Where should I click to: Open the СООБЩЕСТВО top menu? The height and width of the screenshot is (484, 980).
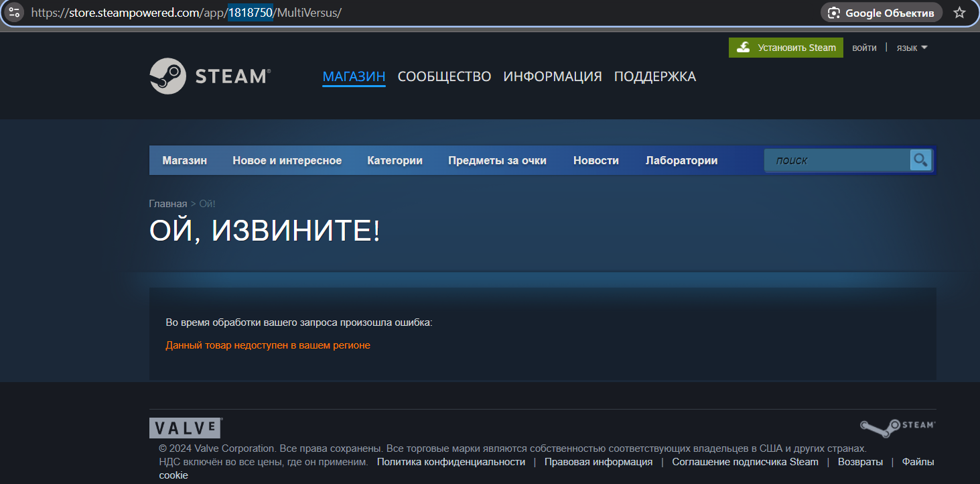(x=444, y=76)
